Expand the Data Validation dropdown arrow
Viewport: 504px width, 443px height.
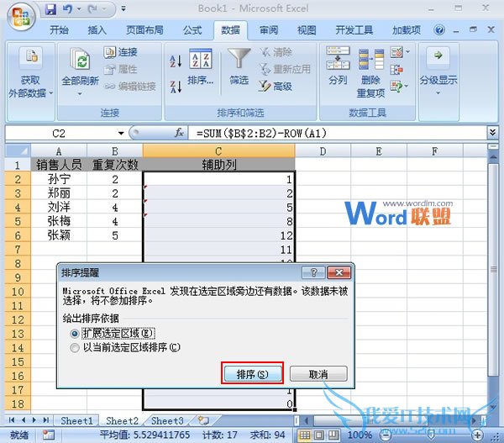click(407, 51)
